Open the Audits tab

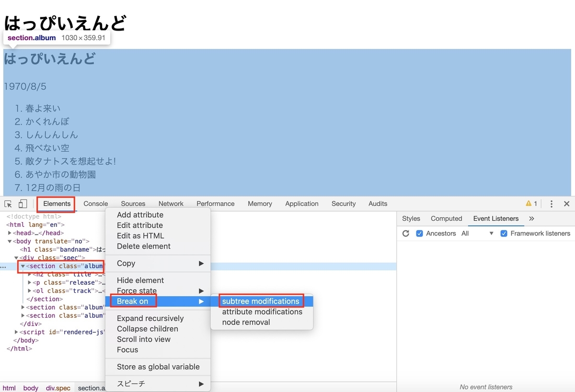378,204
